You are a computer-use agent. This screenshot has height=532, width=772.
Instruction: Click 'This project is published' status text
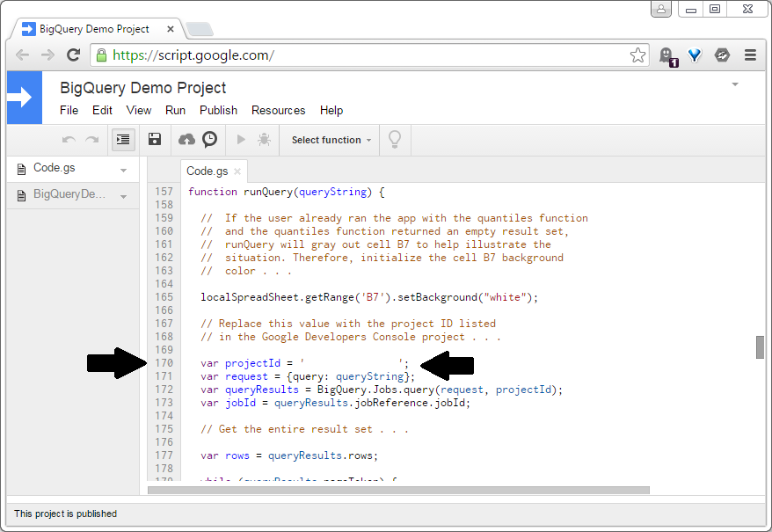(x=65, y=514)
